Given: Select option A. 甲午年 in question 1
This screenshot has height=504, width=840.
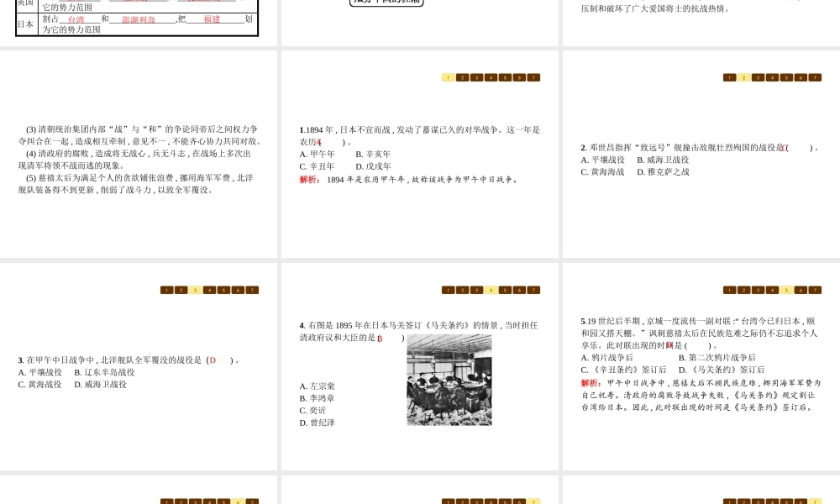Looking at the screenshot, I should pos(318,155).
